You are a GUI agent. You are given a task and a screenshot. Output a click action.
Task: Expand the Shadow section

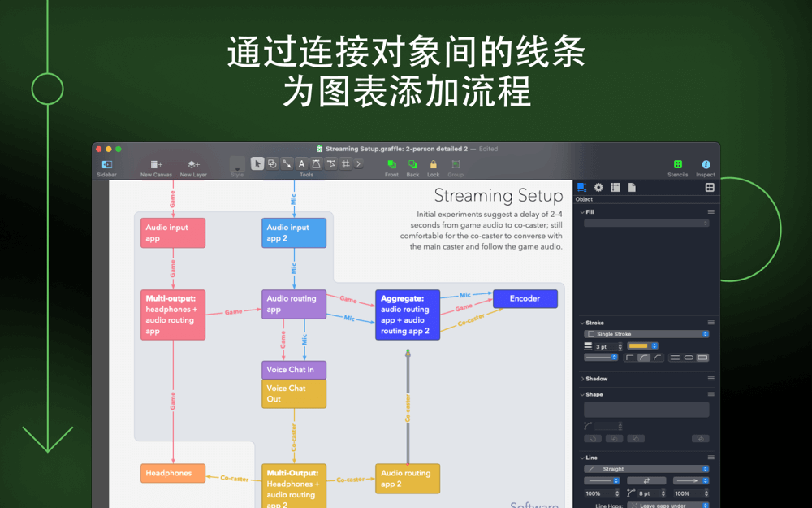pos(582,379)
